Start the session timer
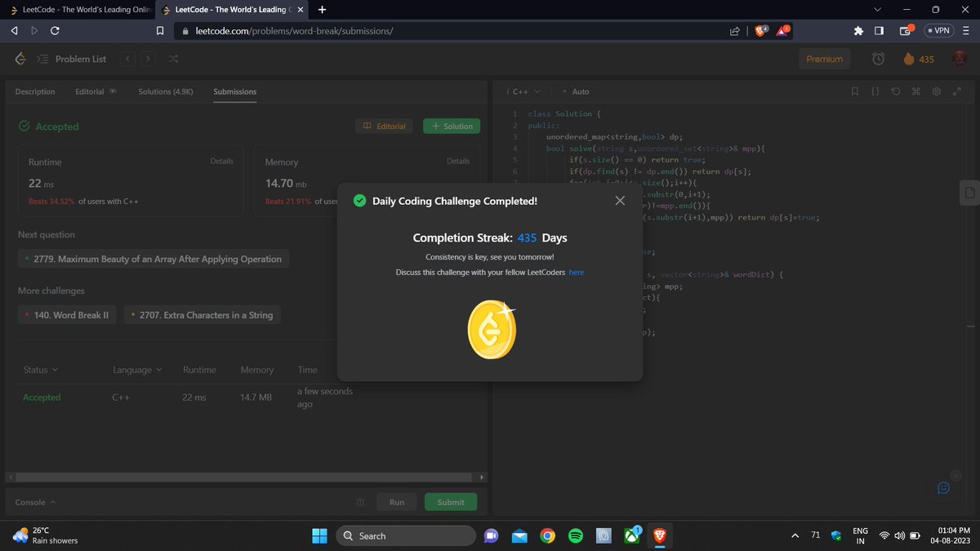Screen dimensions: 980x551 point(879,59)
